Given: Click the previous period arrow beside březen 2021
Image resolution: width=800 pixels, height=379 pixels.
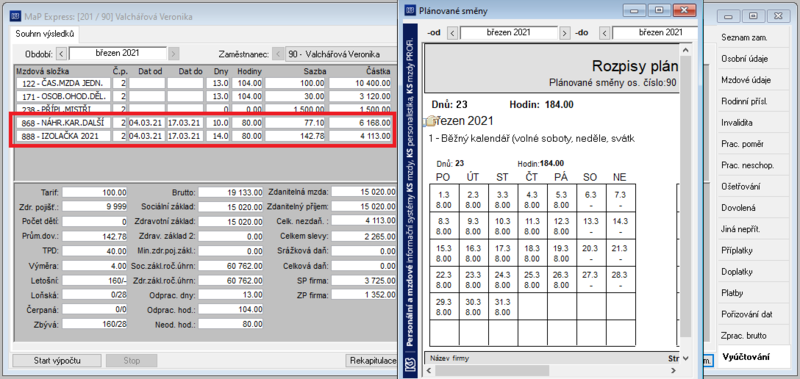Looking at the screenshot, I should point(61,54).
